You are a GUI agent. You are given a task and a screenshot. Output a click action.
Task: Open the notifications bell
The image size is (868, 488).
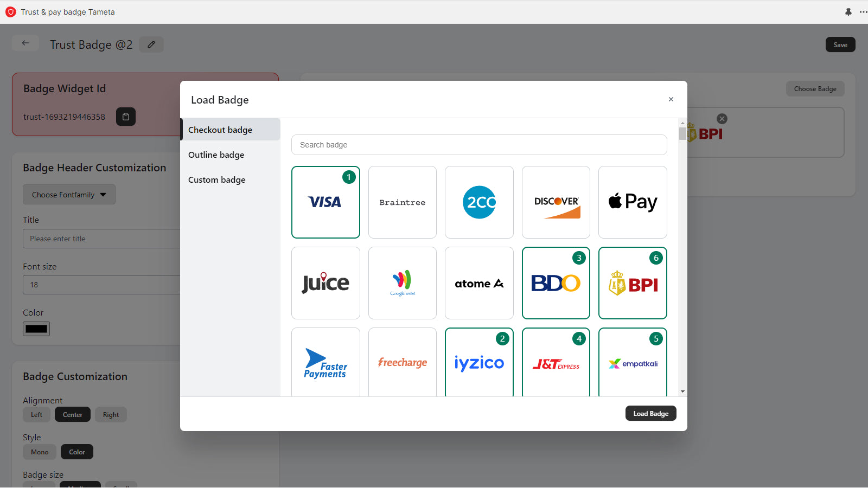[x=848, y=12]
